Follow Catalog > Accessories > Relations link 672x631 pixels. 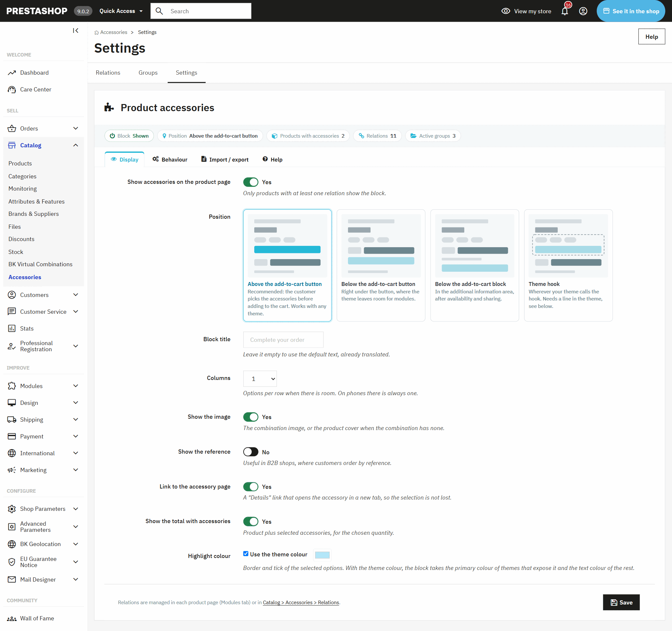pyautogui.click(x=301, y=603)
